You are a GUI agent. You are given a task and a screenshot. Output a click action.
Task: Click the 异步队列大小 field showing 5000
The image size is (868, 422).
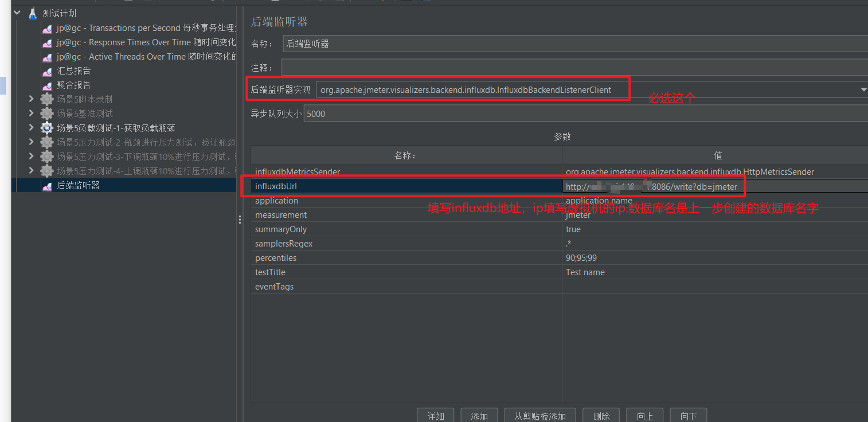(x=586, y=114)
